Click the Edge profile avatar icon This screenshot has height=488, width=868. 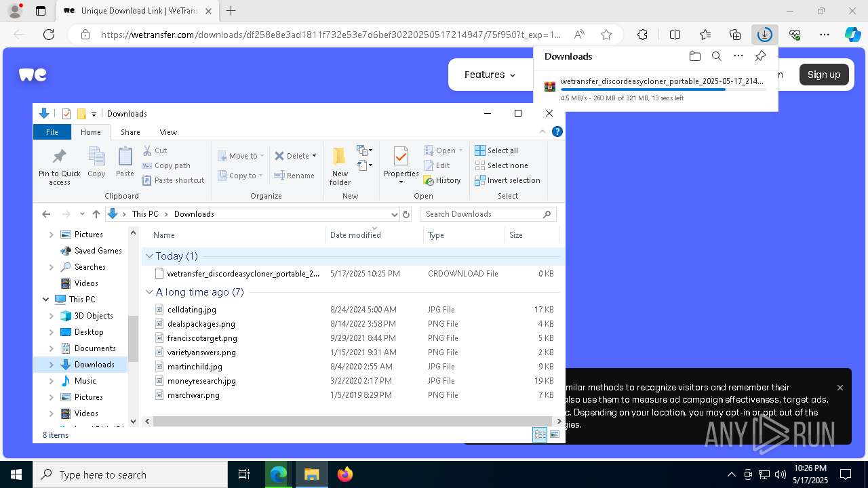coord(14,11)
